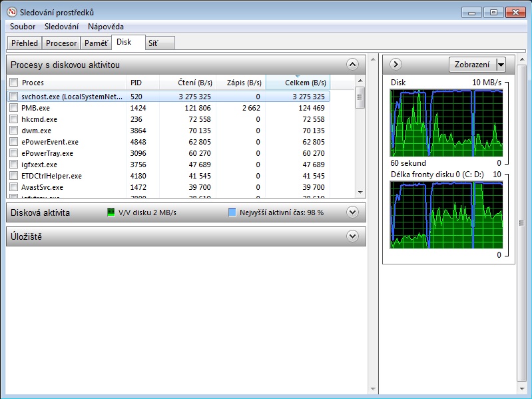Click total value 124 469
532x399 pixels.
point(312,108)
